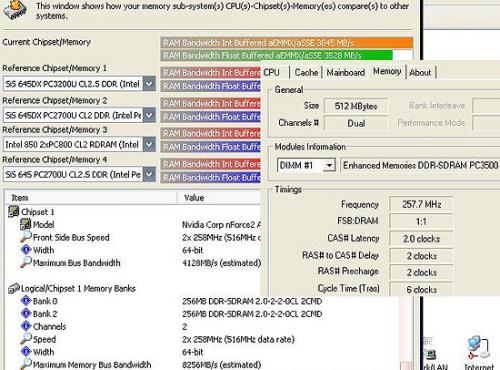Click the memory module icon in the header
The width and height of the screenshot is (500, 370).
pyautogui.click(x=15, y=10)
